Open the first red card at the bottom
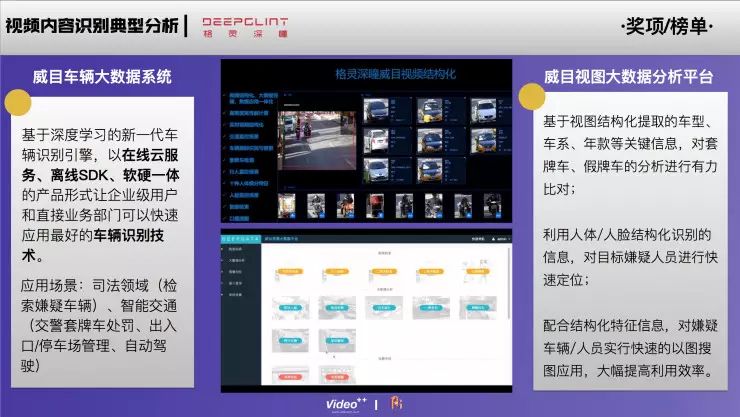 click(290, 375)
